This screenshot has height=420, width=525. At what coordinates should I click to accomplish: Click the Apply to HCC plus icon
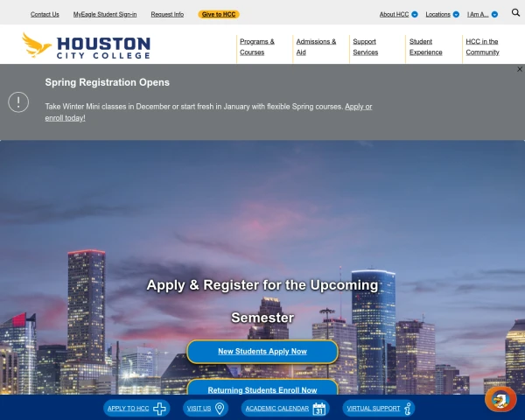tap(159, 409)
